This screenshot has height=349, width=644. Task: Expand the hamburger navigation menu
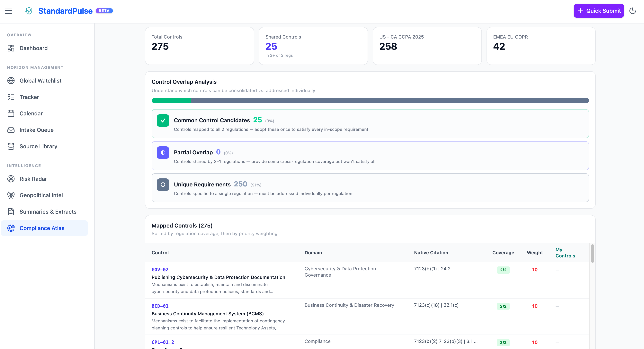point(9,11)
